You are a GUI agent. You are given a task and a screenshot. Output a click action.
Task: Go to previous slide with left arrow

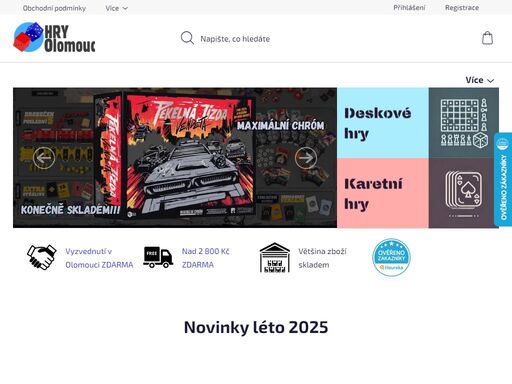(44, 158)
